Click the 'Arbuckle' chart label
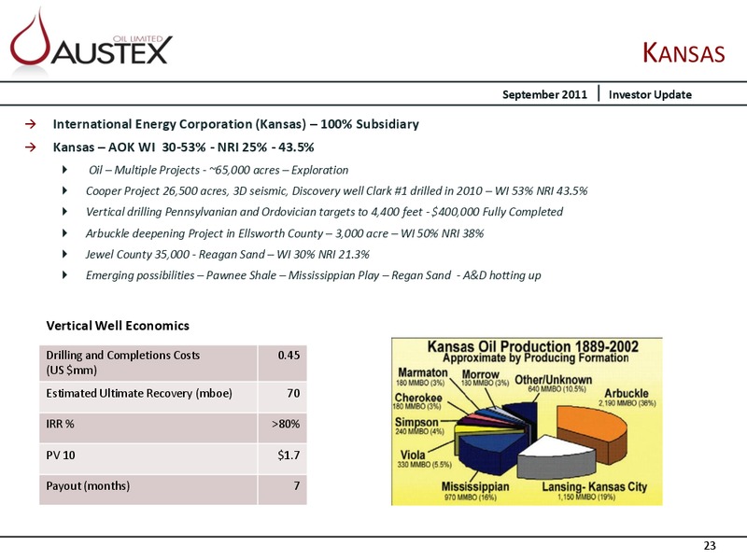 627,393
